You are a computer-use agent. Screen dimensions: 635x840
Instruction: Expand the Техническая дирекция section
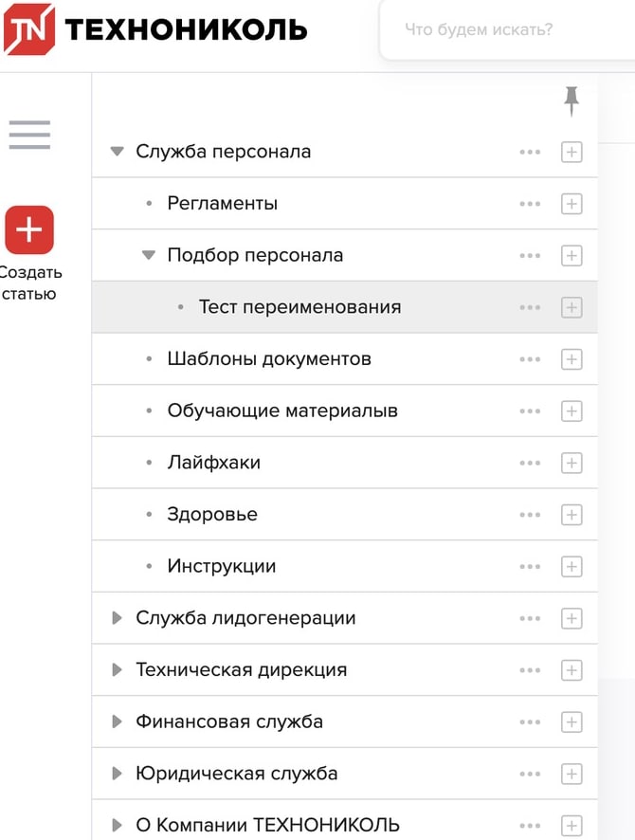118,670
